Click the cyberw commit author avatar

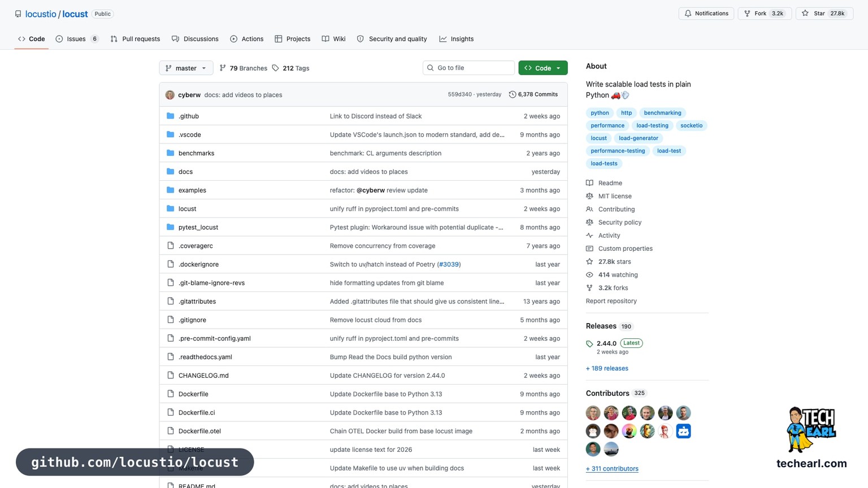pyautogui.click(x=170, y=95)
